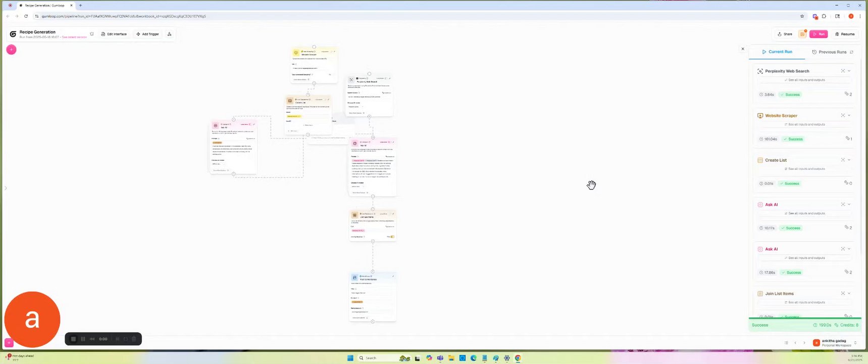868x364 pixels.
Task: Click the pink plus add-node button at top left
Action: pos(11,50)
